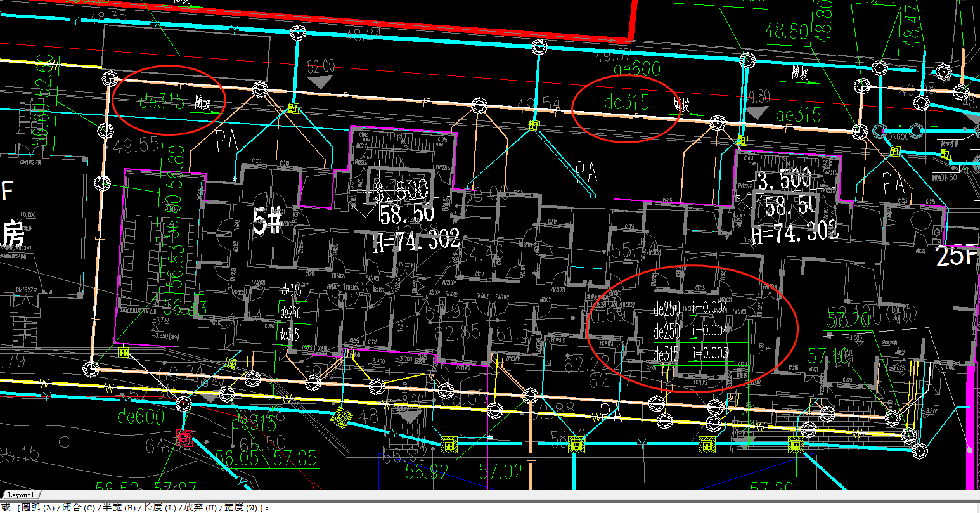Pick the PA label above 5#

point(226,140)
